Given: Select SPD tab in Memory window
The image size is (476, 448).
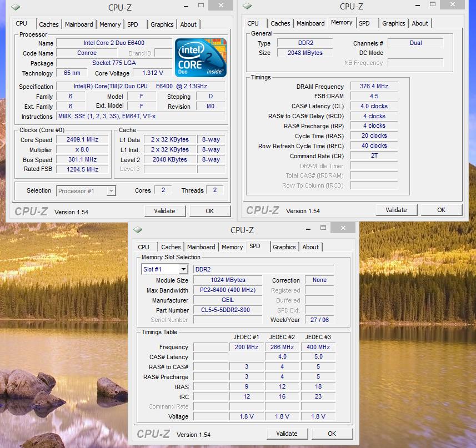Looking at the screenshot, I should click(364, 23).
